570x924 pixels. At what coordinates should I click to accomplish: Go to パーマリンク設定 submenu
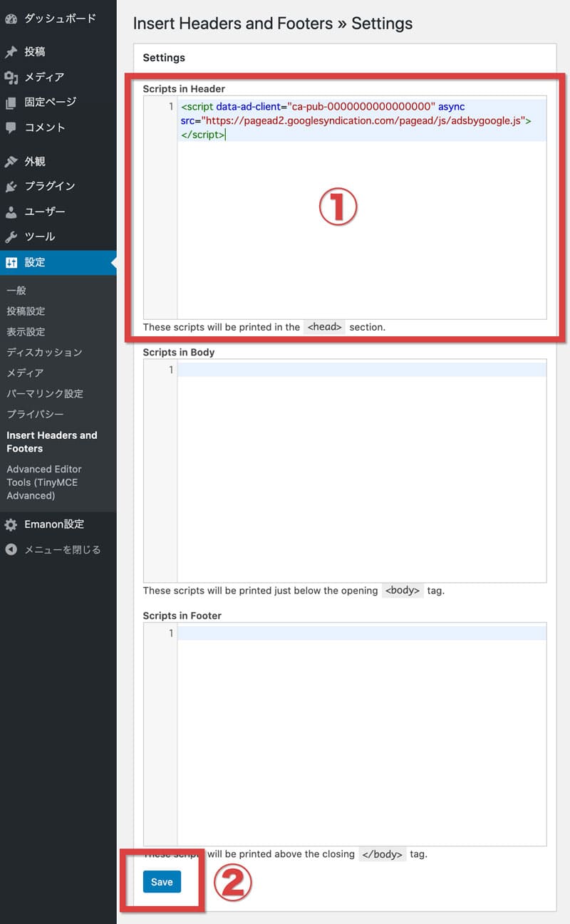tap(45, 394)
